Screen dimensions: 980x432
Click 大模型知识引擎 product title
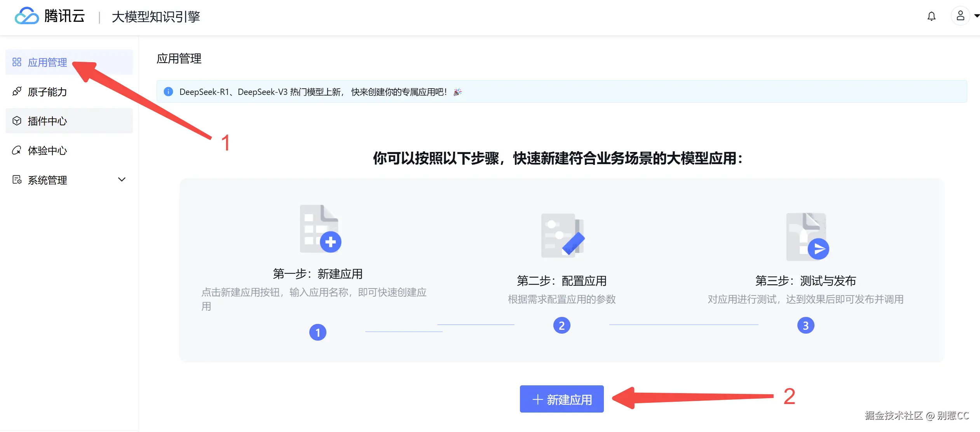[x=156, y=17]
